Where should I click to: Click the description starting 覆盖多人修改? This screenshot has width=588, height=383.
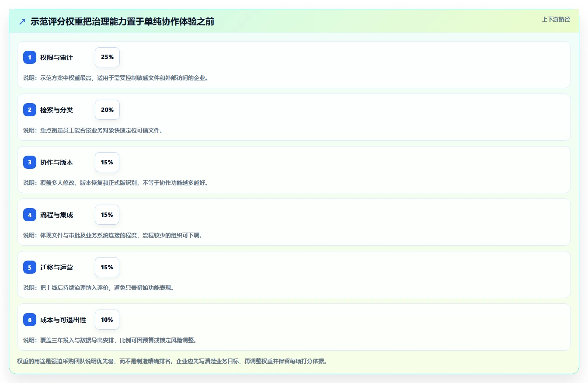click(x=116, y=183)
